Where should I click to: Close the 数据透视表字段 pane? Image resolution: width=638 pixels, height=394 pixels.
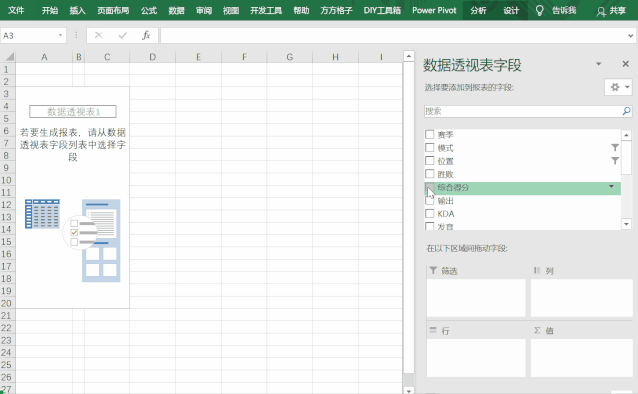point(626,64)
